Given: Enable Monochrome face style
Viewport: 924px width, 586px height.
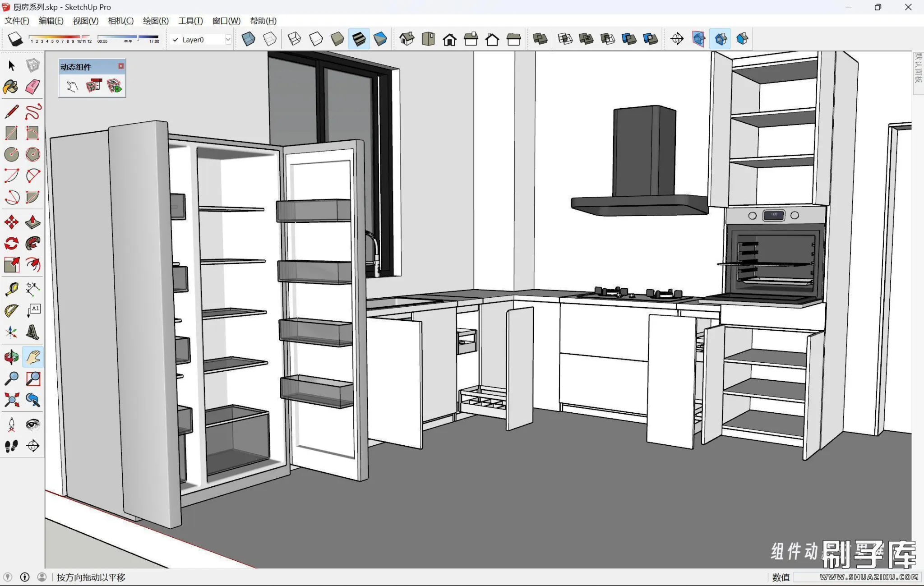Looking at the screenshot, I should (x=380, y=39).
